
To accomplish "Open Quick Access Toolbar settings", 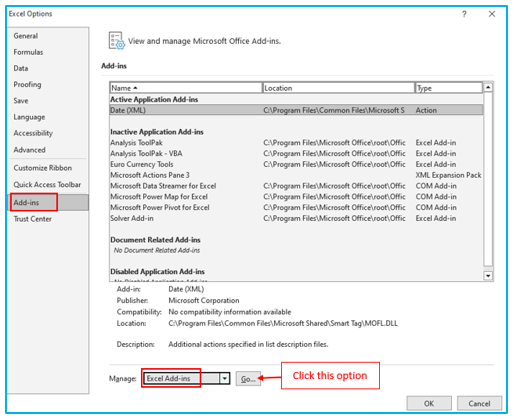I will click(x=47, y=184).
